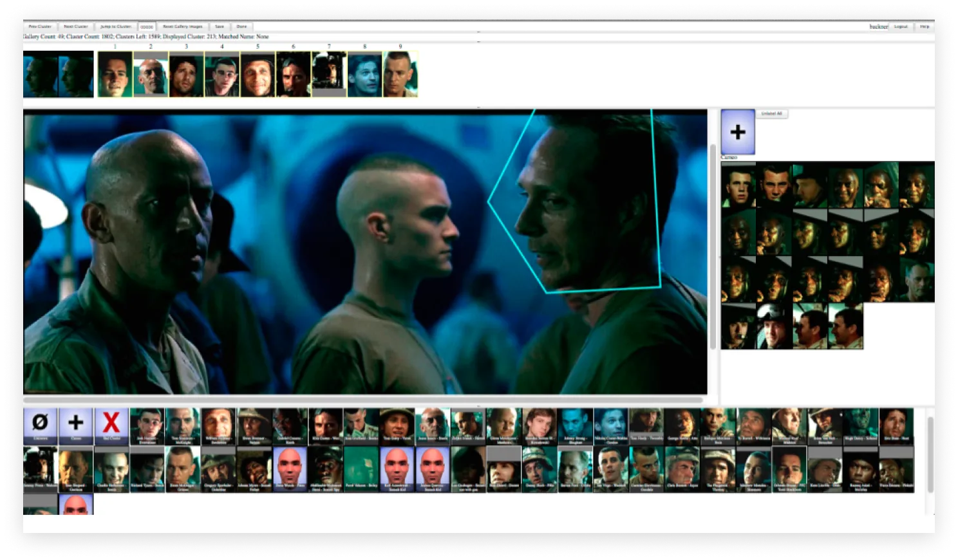958x560 pixels.
Task: Click the main viewer horizontal scrollbar
Action: pyautogui.click(x=363, y=400)
